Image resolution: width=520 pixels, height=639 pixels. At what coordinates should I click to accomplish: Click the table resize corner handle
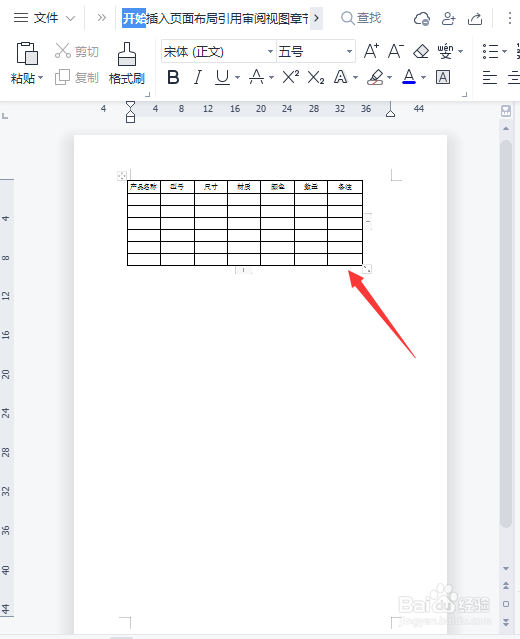367,269
